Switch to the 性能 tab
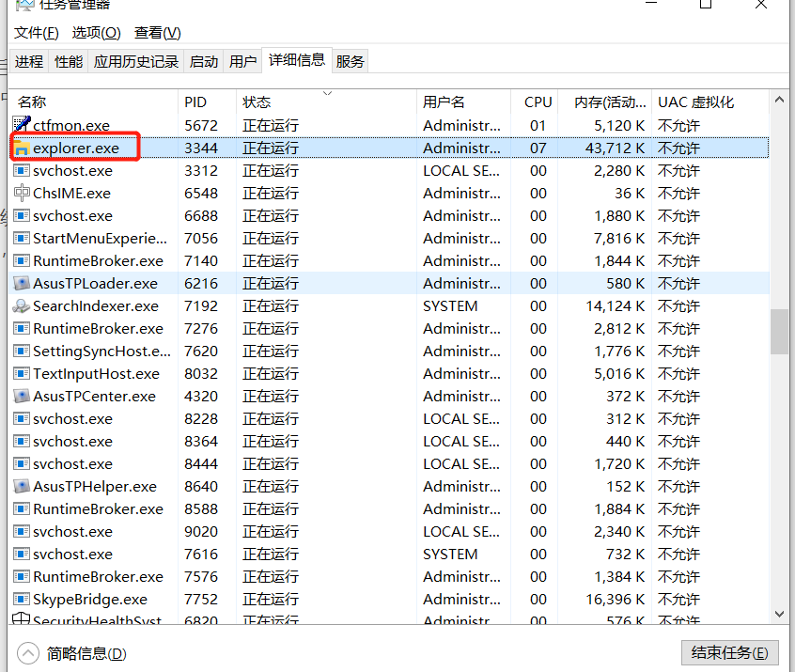The height and width of the screenshot is (672, 795). [68, 60]
